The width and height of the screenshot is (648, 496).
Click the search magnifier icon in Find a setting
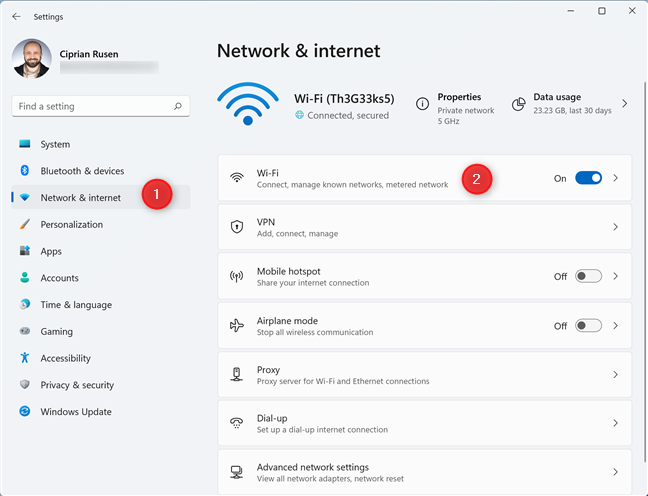[178, 106]
